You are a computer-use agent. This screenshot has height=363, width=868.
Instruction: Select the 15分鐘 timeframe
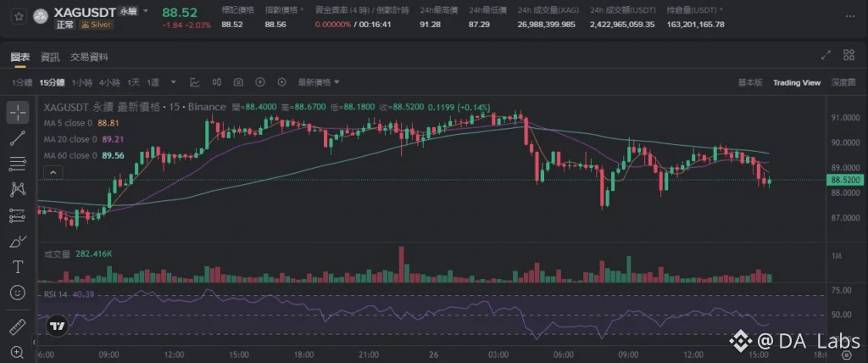coord(52,82)
